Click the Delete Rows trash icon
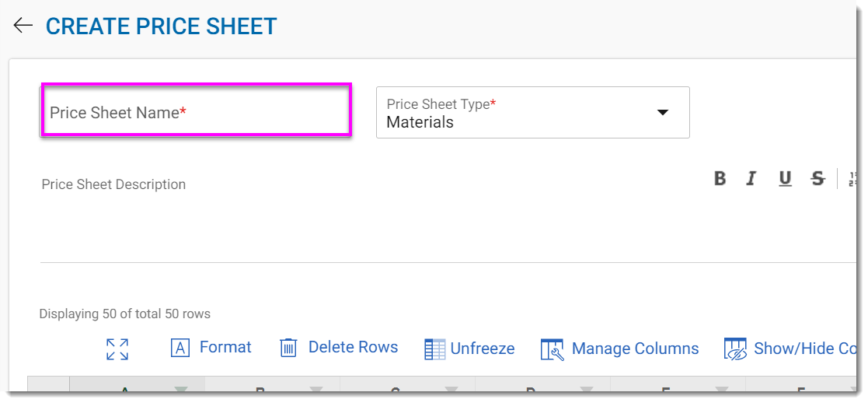The width and height of the screenshot is (868, 403). pos(288,348)
